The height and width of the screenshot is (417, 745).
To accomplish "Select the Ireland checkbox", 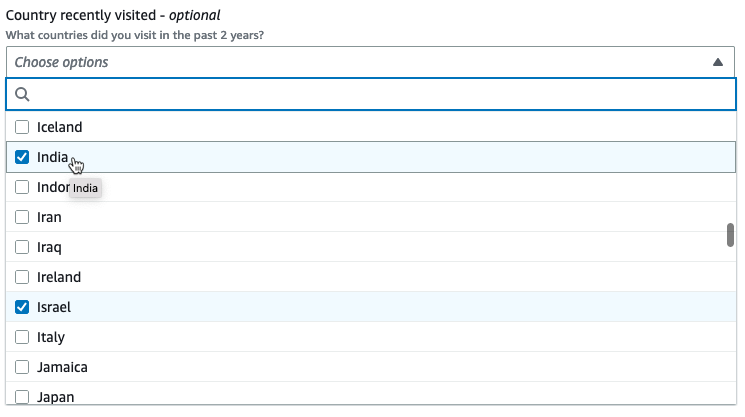I will pos(22,277).
